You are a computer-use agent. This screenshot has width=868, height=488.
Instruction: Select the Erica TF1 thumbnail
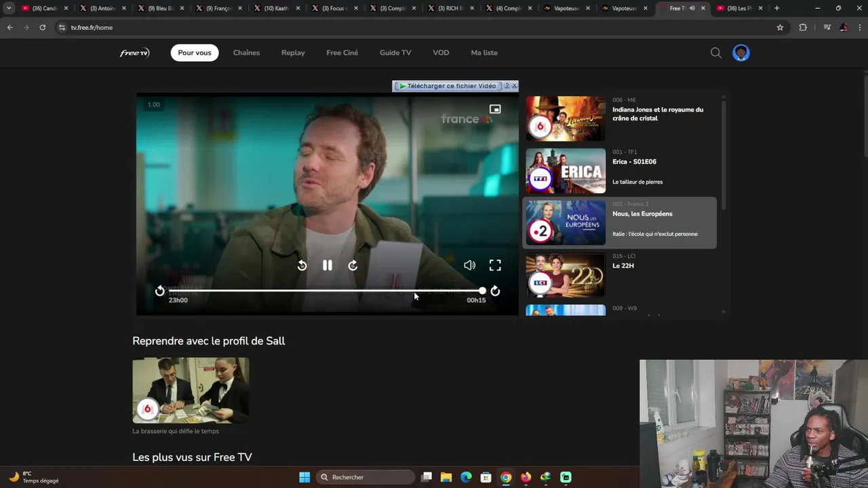point(566,171)
